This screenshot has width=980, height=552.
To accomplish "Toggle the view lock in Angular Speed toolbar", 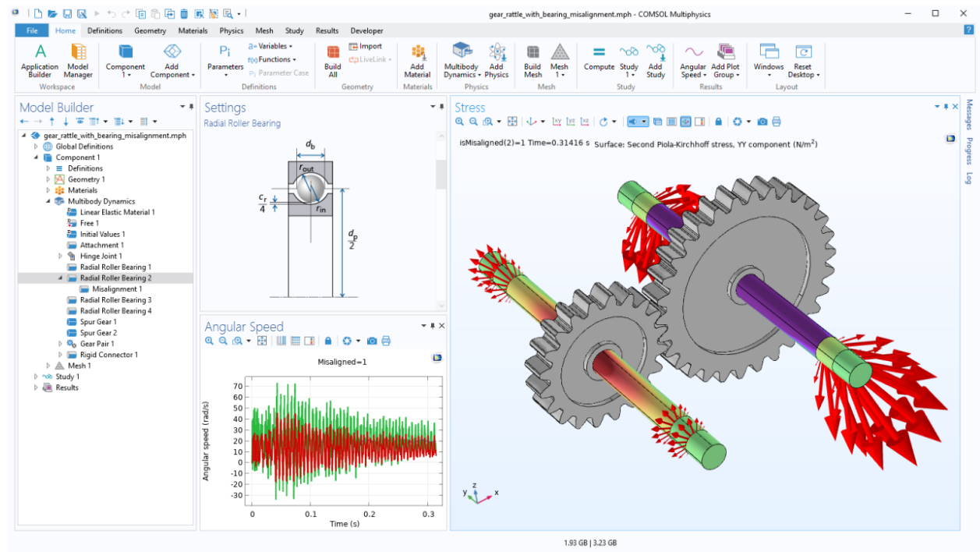I will (x=328, y=341).
